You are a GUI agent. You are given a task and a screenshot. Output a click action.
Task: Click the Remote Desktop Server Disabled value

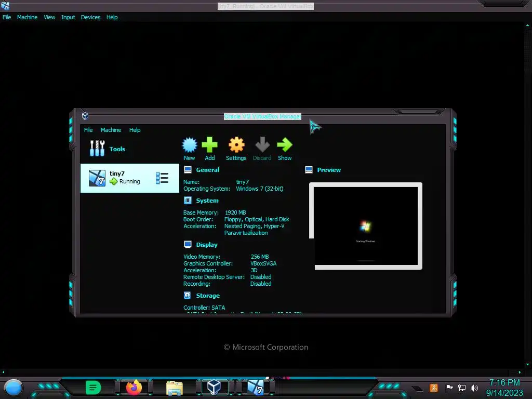[261, 277]
